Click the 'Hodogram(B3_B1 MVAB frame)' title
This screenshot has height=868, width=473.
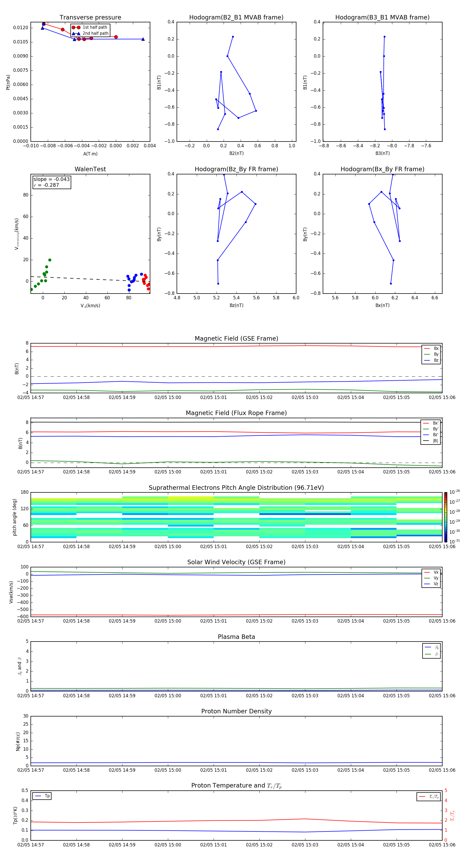point(382,18)
